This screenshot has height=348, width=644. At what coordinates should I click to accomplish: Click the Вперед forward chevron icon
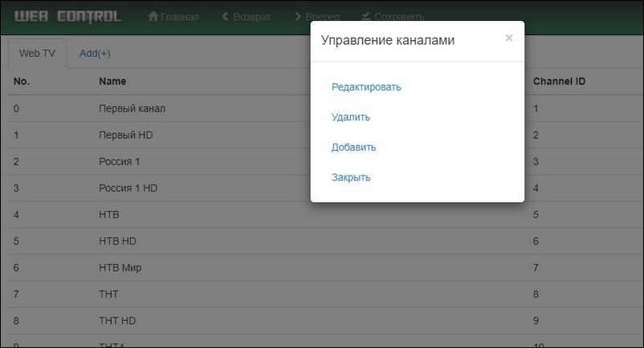[x=298, y=16]
